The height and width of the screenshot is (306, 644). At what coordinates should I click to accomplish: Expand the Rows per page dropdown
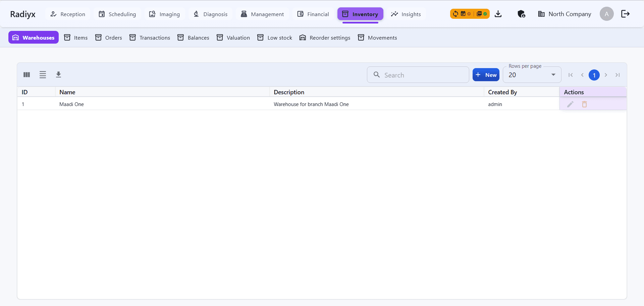pyautogui.click(x=532, y=75)
